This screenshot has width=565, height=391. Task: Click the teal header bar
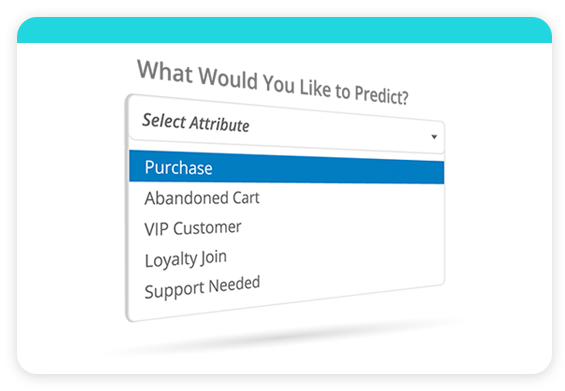[284, 30]
